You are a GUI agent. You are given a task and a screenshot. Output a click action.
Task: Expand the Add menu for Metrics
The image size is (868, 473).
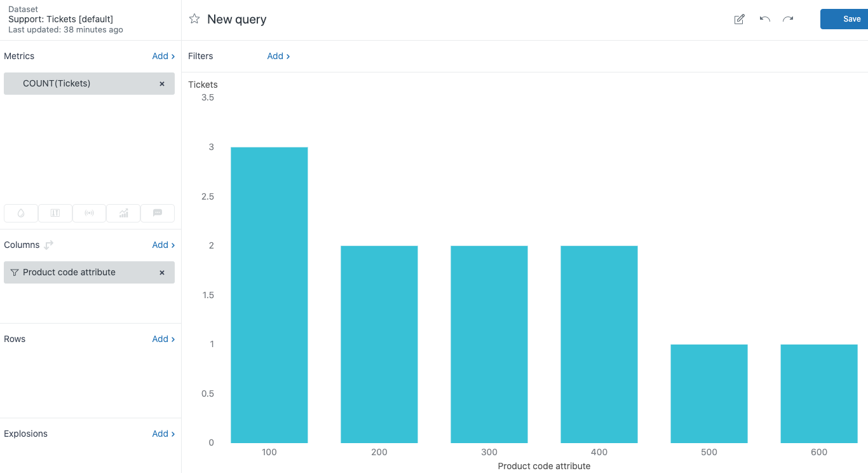(x=163, y=56)
